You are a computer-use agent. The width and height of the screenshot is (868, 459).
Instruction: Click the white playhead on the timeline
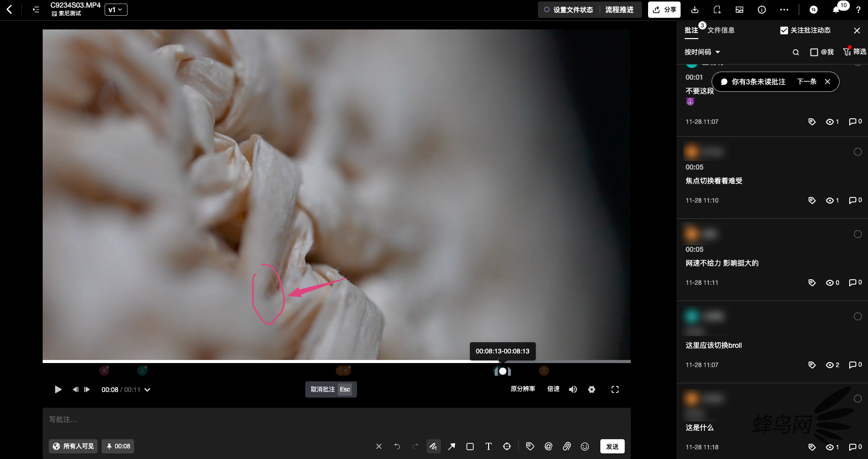click(x=502, y=371)
